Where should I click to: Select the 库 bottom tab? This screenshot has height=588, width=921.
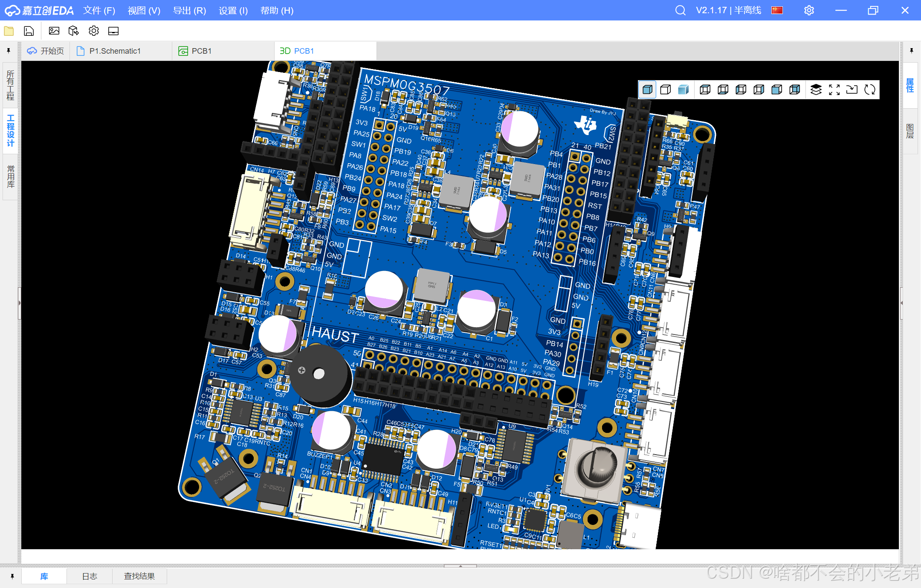click(x=44, y=576)
